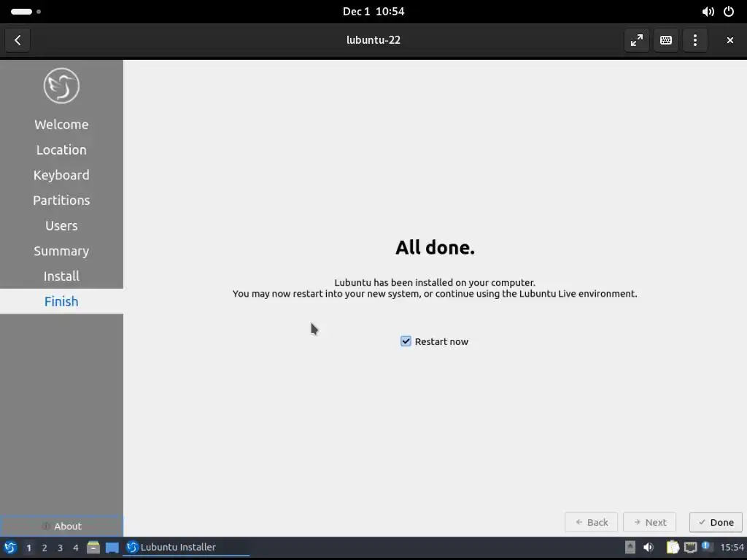Click the lubuntu-22 window title
The height and width of the screenshot is (560, 747).
(373, 40)
